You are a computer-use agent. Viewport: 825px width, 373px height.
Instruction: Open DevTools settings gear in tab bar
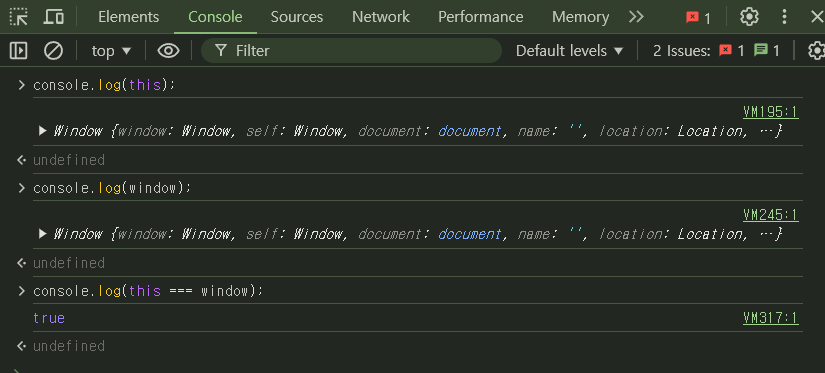[x=749, y=17]
